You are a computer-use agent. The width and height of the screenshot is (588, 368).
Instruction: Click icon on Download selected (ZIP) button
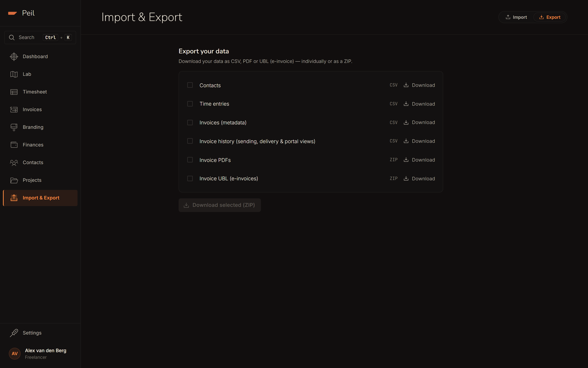pos(186,205)
